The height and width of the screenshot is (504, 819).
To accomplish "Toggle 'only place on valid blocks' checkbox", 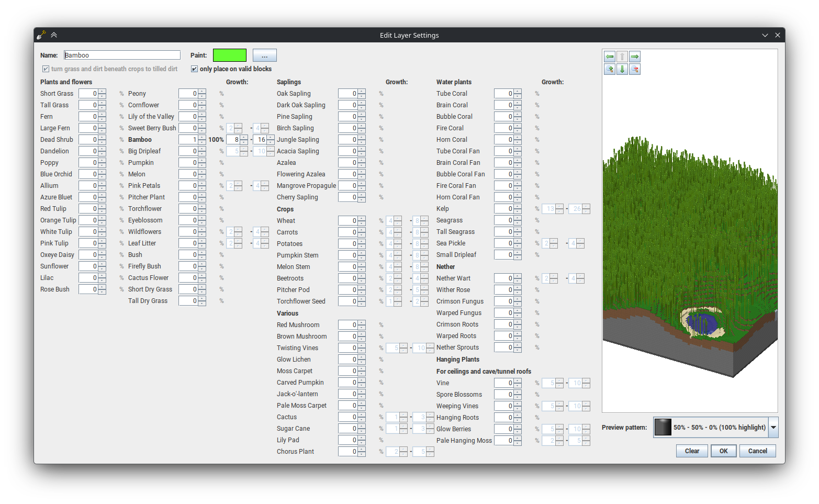I will point(195,69).
